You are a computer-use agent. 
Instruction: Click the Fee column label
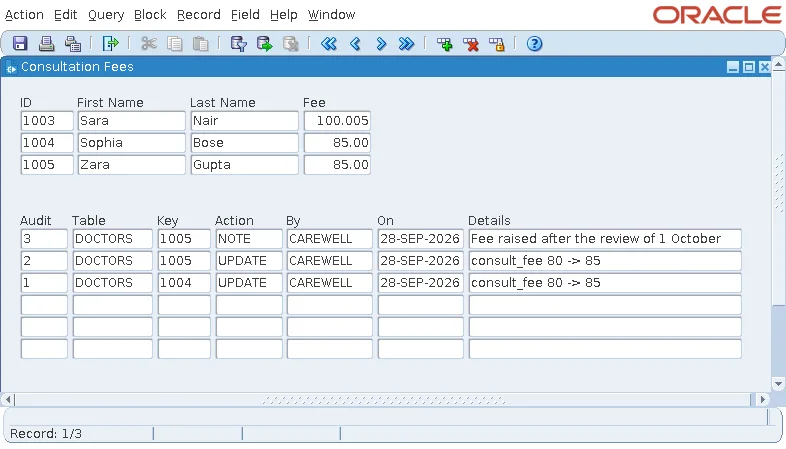[x=314, y=103]
